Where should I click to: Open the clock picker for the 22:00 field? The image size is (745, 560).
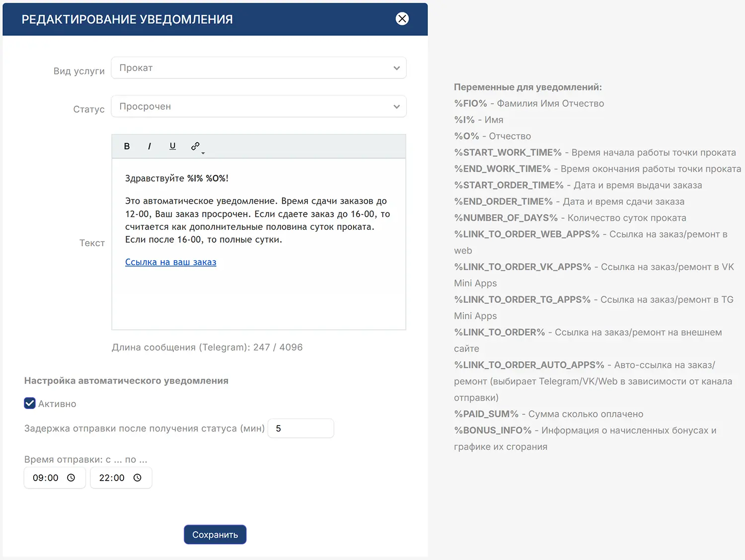pos(138,478)
